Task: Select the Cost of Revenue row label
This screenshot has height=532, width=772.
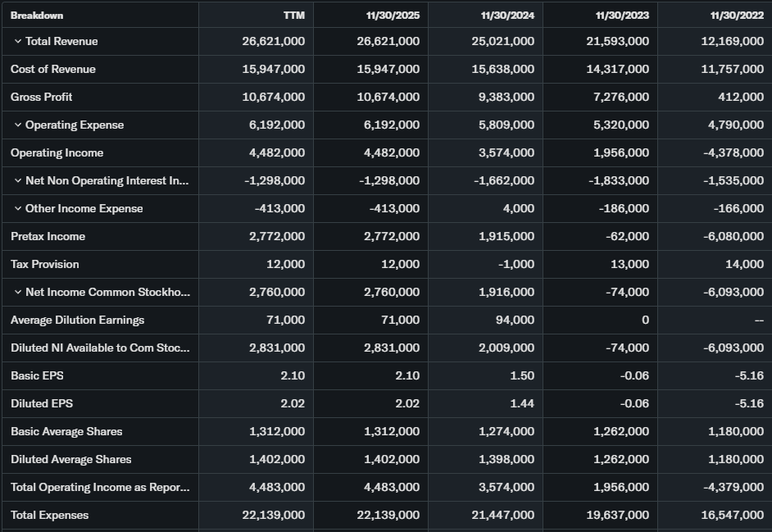Action: pyautogui.click(x=53, y=70)
